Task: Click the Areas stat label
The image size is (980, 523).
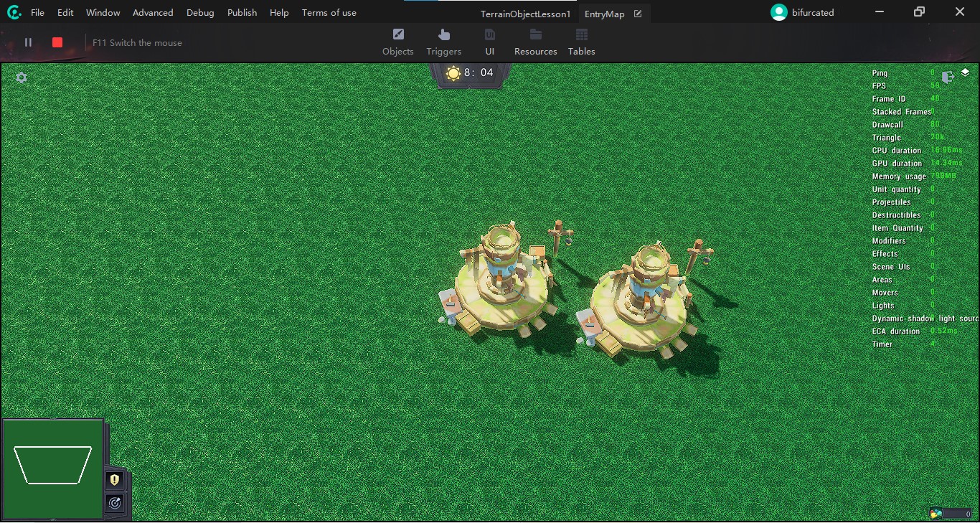Action: coord(882,280)
